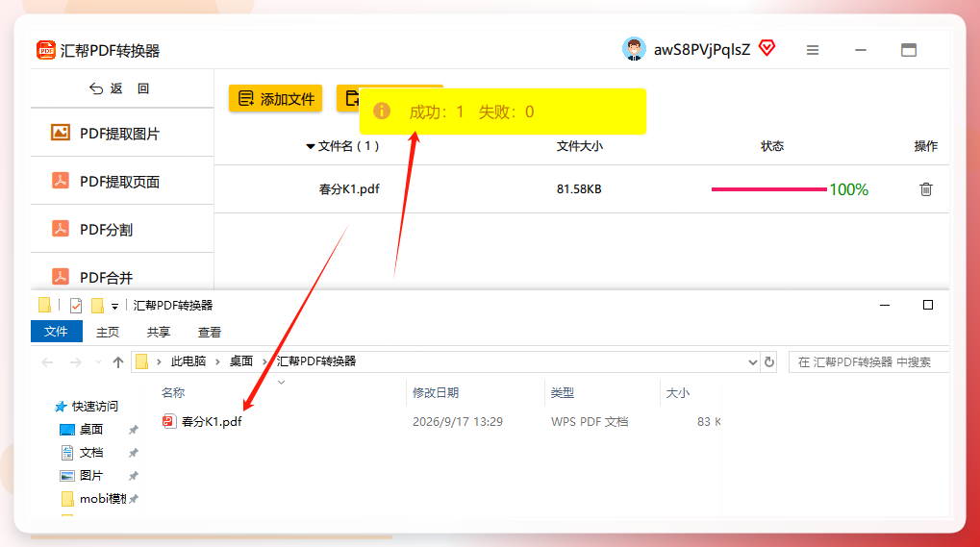Click the Explorer properties checkmark quick-access icon

76,306
